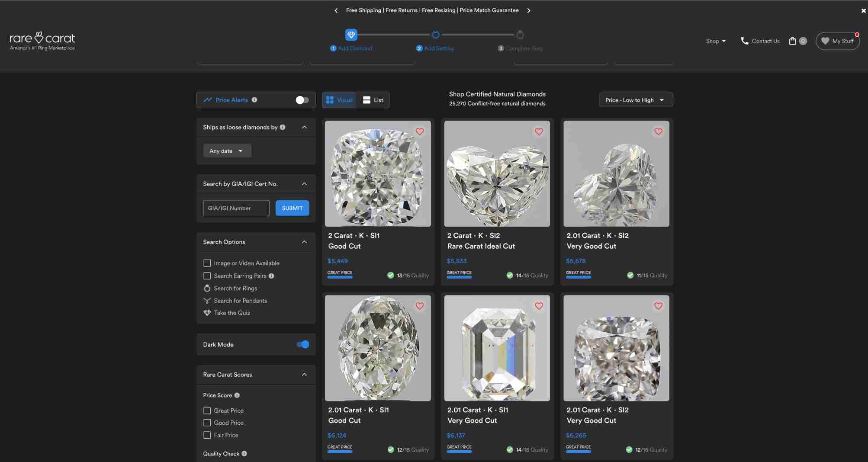Viewport: 868px width, 462px height.
Task: Turn off the Dark Mode switch
Action: [x=302, y=345]
